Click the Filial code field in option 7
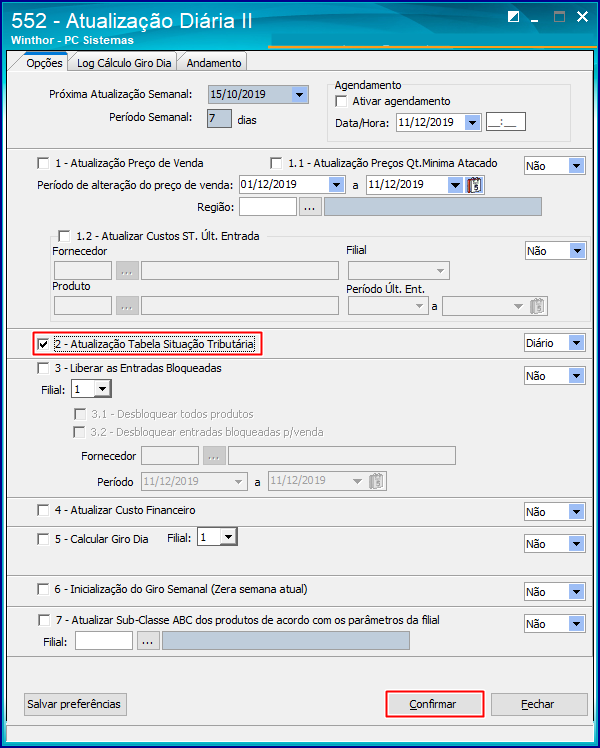Viewport: 600px width, 748px height. (104, 641)
